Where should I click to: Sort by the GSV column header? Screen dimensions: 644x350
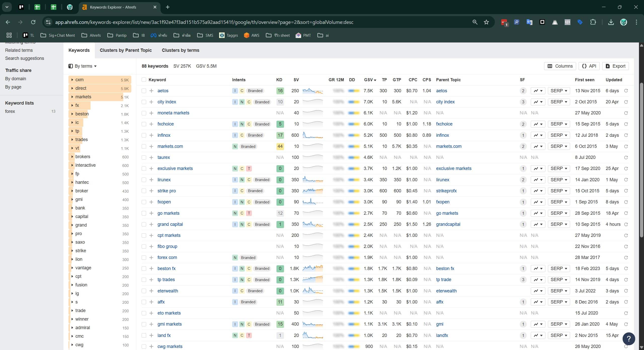click(370, 80)
